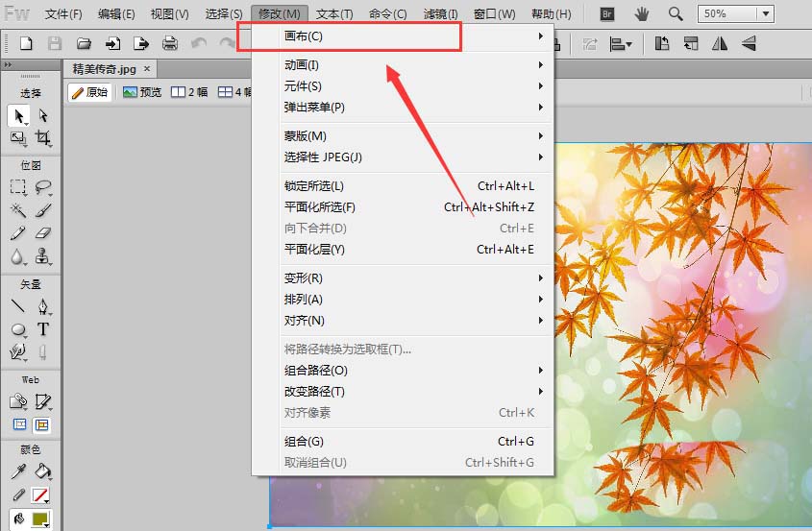Open the 变形(R) transform submenu
Screen dimensions: 812x531
coord(403,278)
